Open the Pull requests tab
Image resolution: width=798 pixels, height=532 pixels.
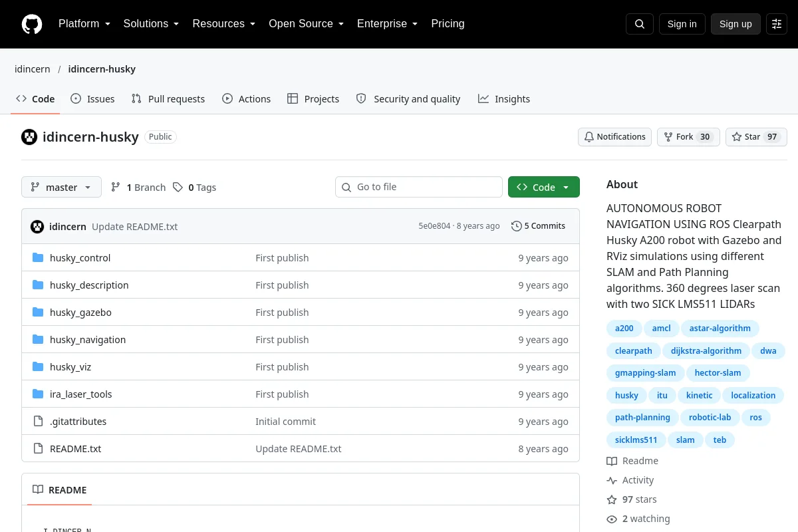(x=168, y=98)
